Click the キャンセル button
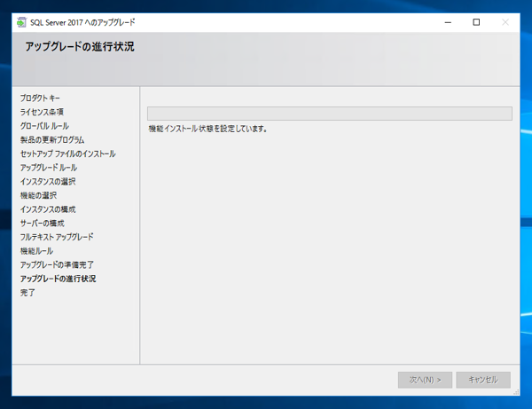532x409 pixels. coord(483,380)
